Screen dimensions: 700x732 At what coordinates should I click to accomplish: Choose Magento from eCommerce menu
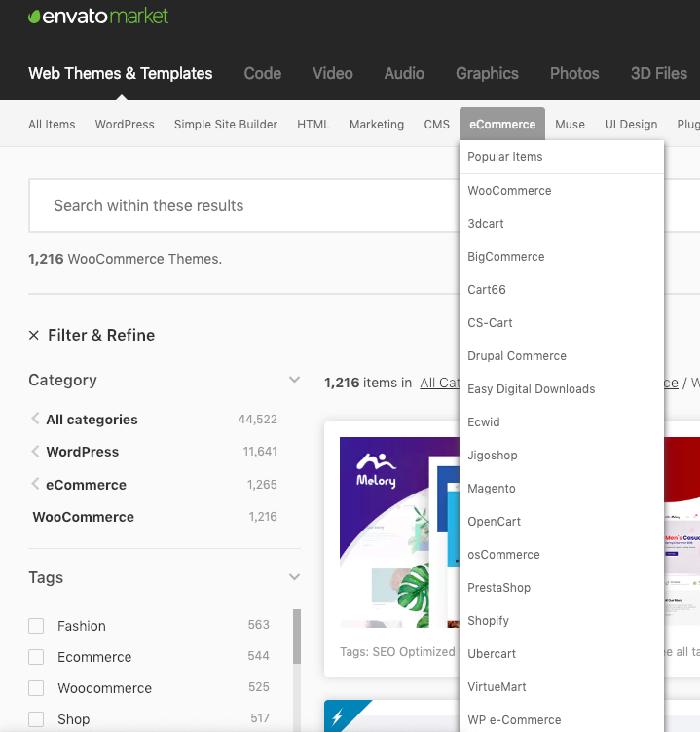pos(562,489)
